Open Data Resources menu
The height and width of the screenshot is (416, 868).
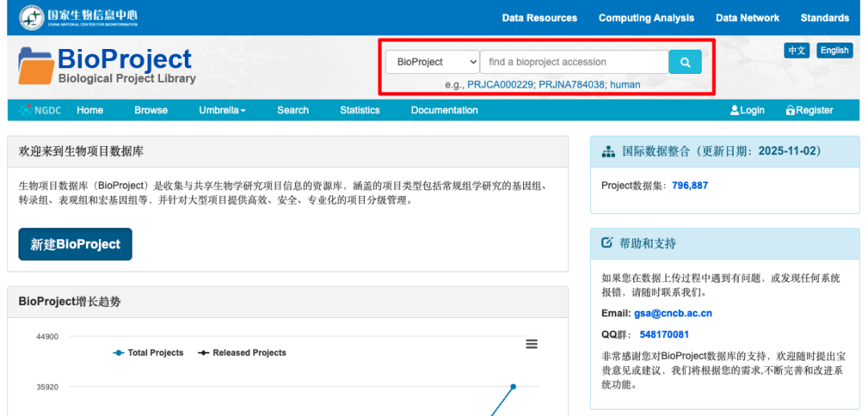tap(539, 18)
